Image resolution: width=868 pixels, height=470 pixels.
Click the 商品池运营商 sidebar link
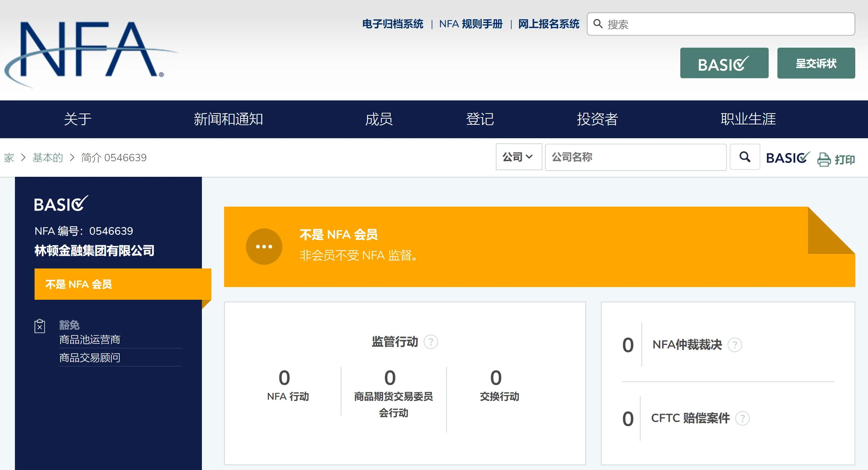click(x=90, y=339)
